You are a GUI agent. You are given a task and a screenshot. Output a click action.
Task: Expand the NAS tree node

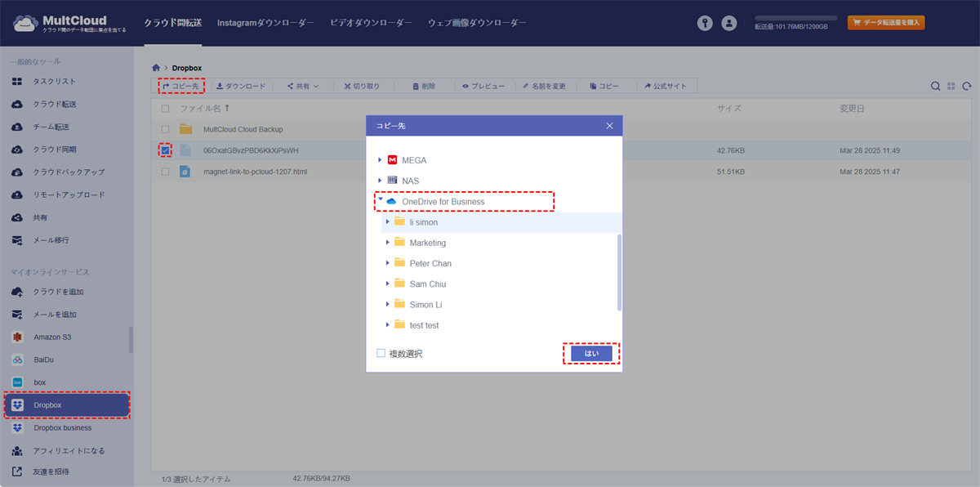point(380,181)
